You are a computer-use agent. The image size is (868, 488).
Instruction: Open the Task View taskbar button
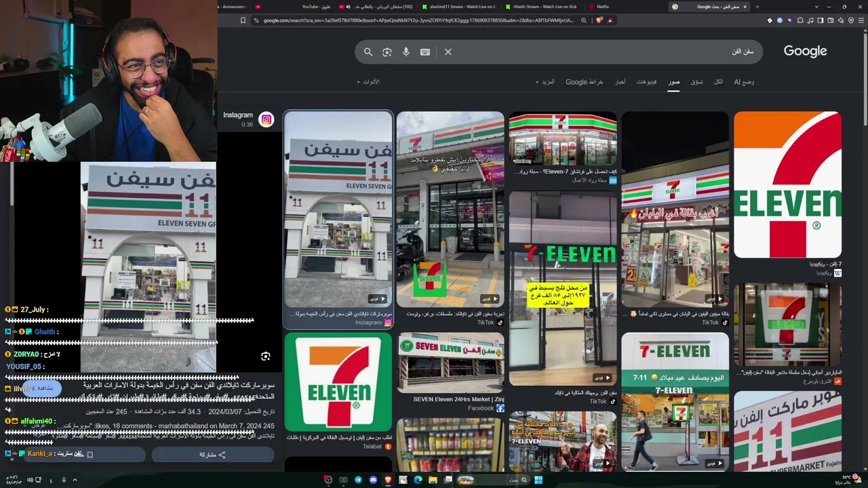tap(448, 480)
